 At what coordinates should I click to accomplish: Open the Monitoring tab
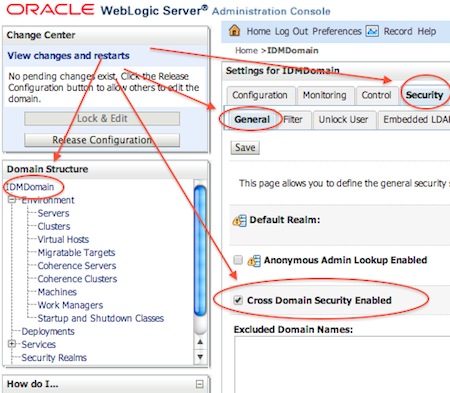324,95
